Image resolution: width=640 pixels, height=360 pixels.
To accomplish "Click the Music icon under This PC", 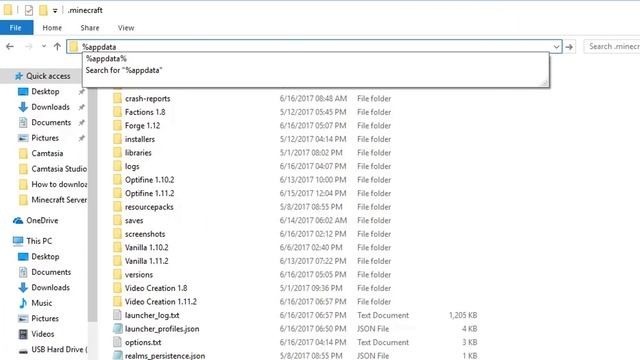I will 23,303.
